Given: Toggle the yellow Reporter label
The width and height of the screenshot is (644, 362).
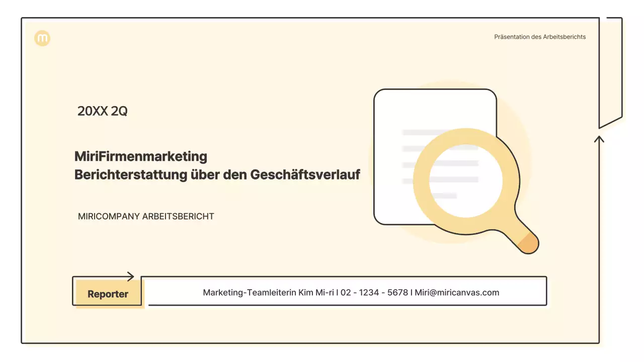Looking at the screenshot, I should point(107,293).
